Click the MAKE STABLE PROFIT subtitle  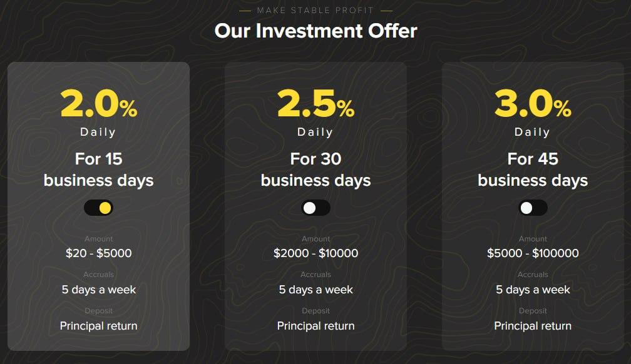coord(316,11)
